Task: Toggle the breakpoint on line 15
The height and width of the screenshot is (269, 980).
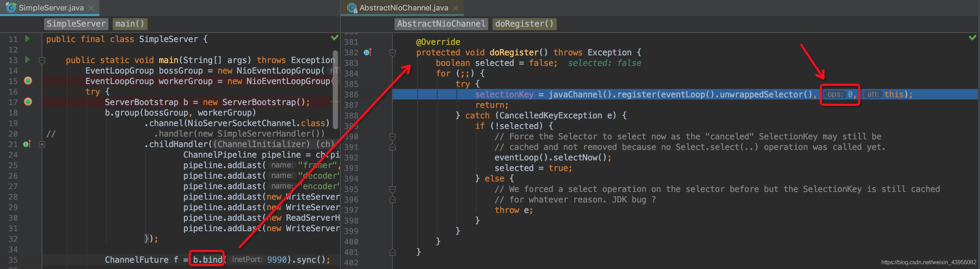Action: (x=28, y=81)
